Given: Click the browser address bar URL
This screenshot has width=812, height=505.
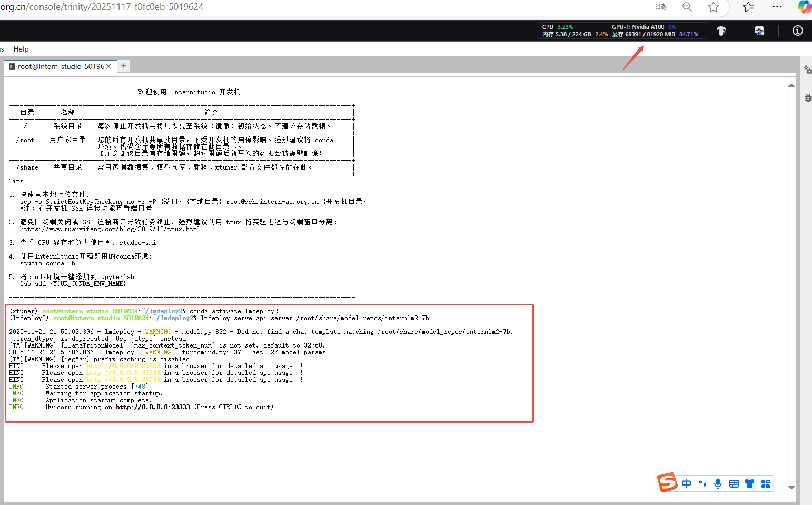Looking at the screenshot, I should [102, 7].
